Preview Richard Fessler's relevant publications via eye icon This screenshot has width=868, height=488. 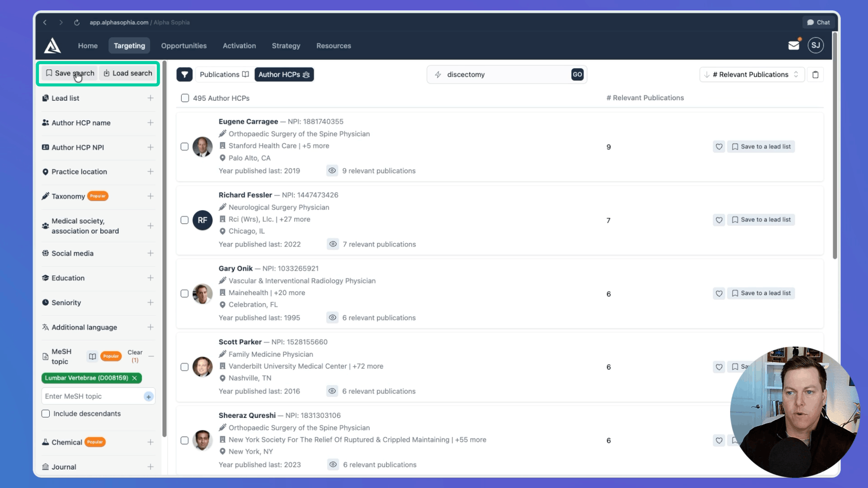point(333,244)
